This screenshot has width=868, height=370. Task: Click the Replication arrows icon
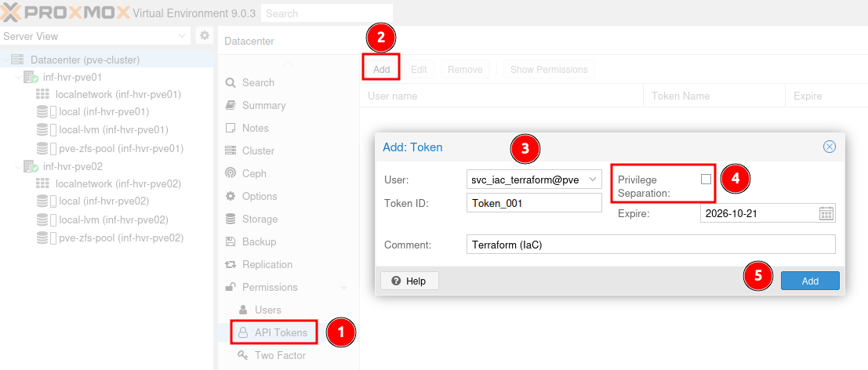tap(231, 264)
